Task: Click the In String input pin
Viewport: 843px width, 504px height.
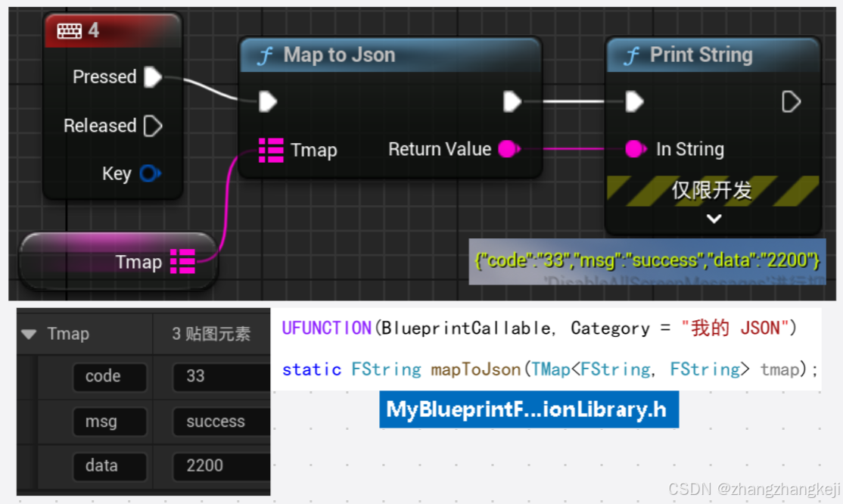Action: [636, 149]
